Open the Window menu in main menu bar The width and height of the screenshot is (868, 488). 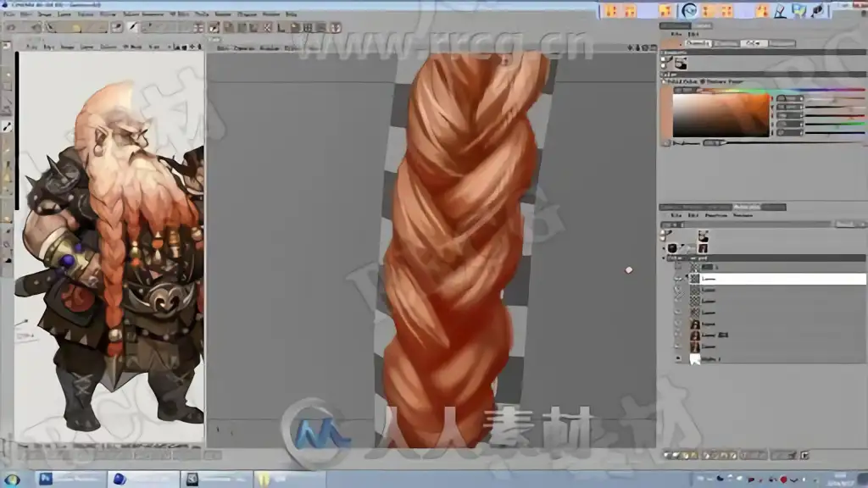[x=271, y=14]
